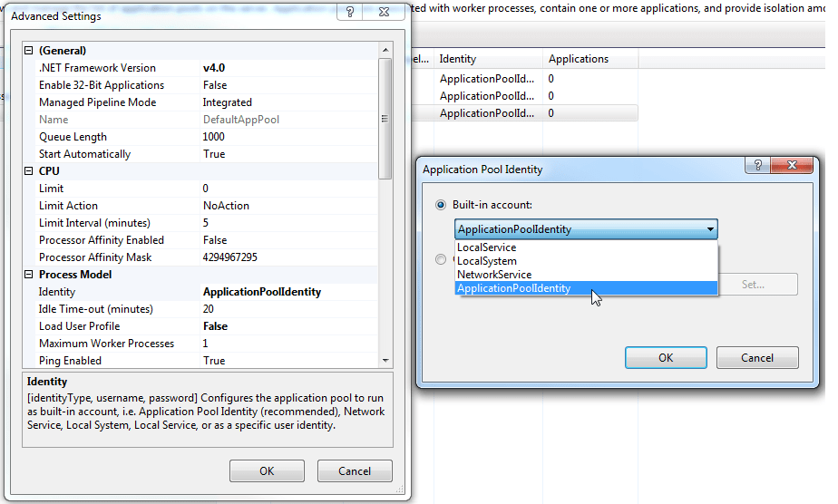Open the built-in account combo box
The image size is (838, 504).
pos(586,229)
